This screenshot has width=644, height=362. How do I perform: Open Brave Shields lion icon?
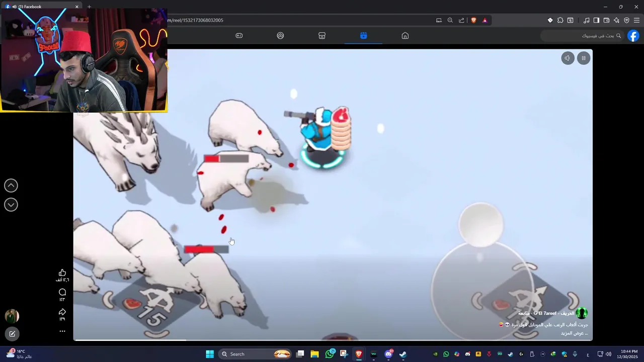coord(473,20)
